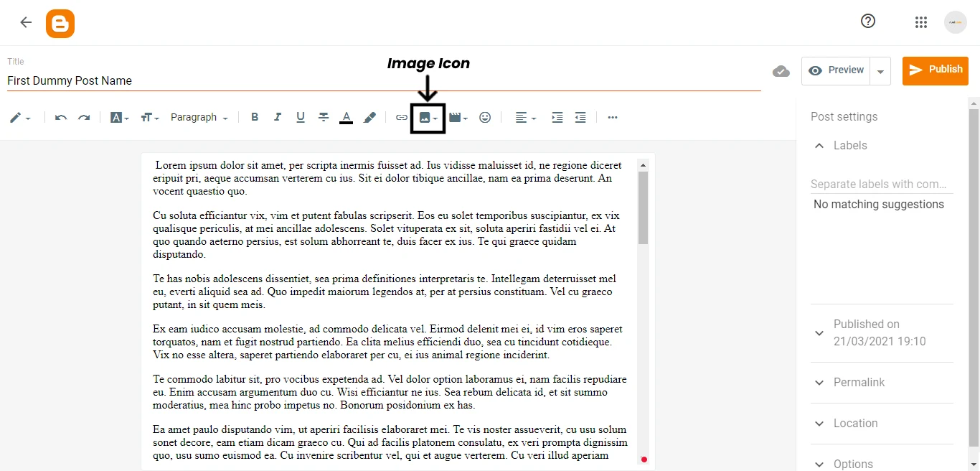
Task: Toggle italic formatting
Action: (278, 117)
